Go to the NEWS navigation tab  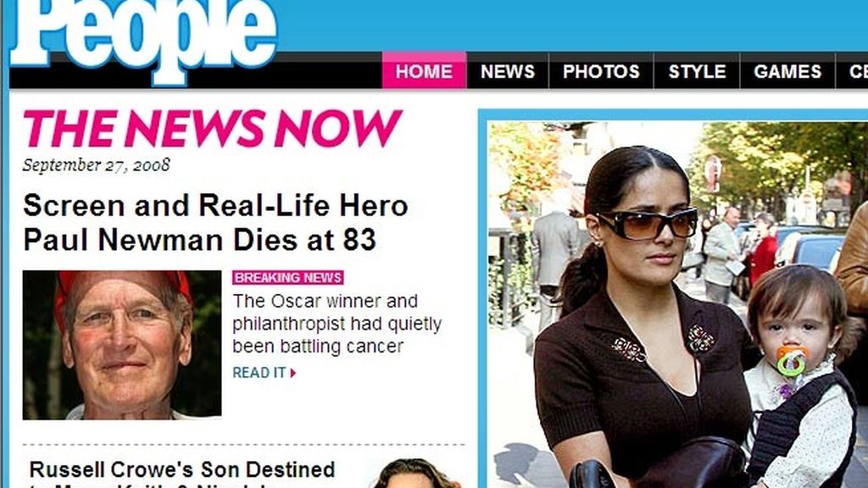(508, 71)
